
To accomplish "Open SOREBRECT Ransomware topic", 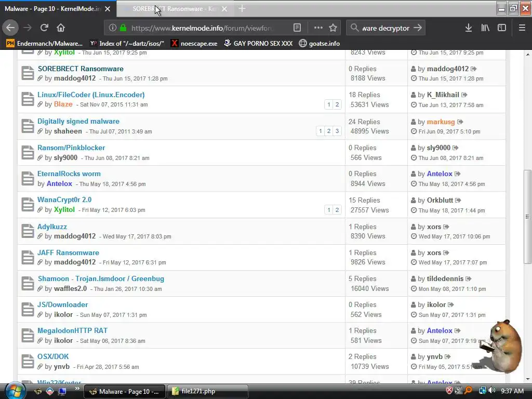I will 81,69.
